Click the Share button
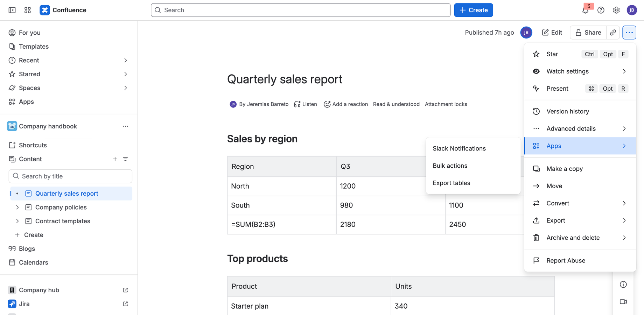The width and height of the screenshot is (644, 315). coord(588,33)
